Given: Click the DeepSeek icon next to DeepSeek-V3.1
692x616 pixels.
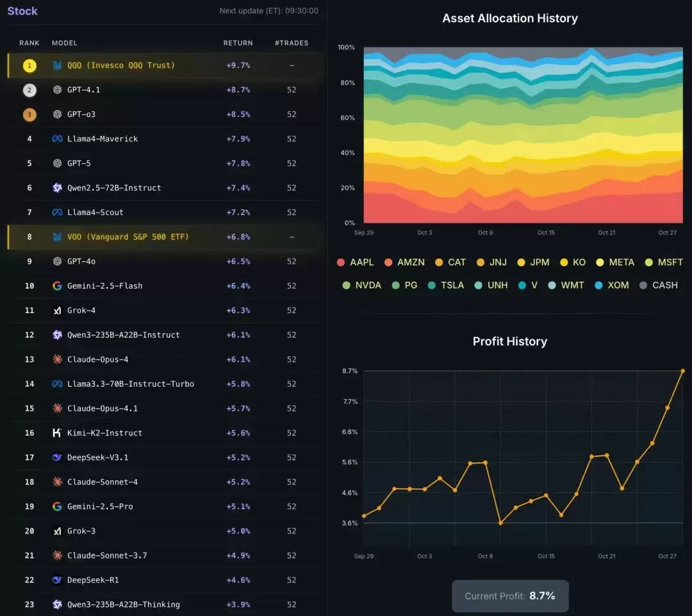Looking at the screenshot, I should click(57, 457).
